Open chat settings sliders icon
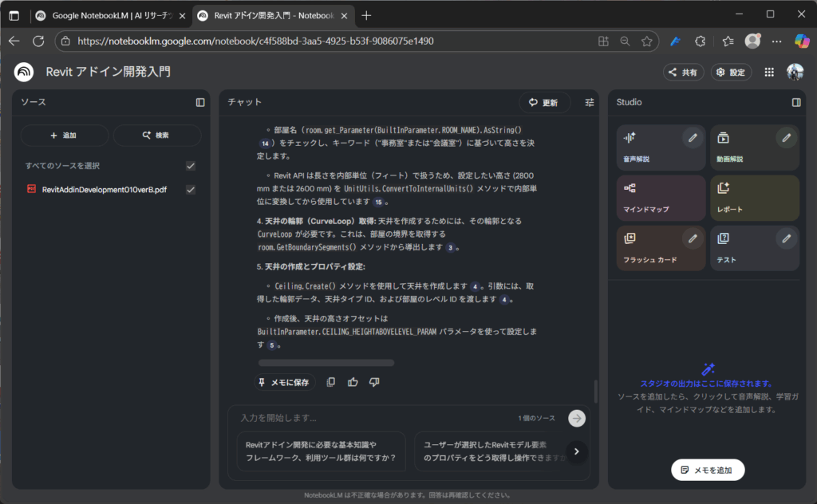Image resolution: width=817 pixels, height=504 pixels. pos(590,102)
